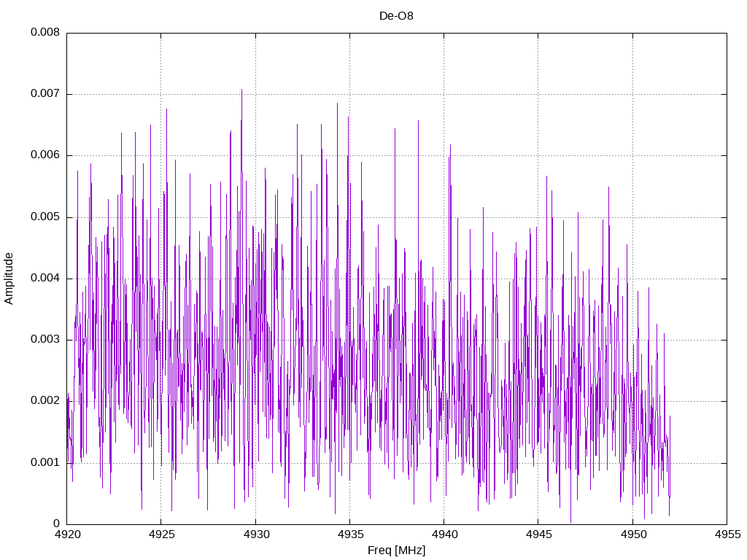Click x-axis tick label 4935
The image size is (747, 560).
[351, 534]
